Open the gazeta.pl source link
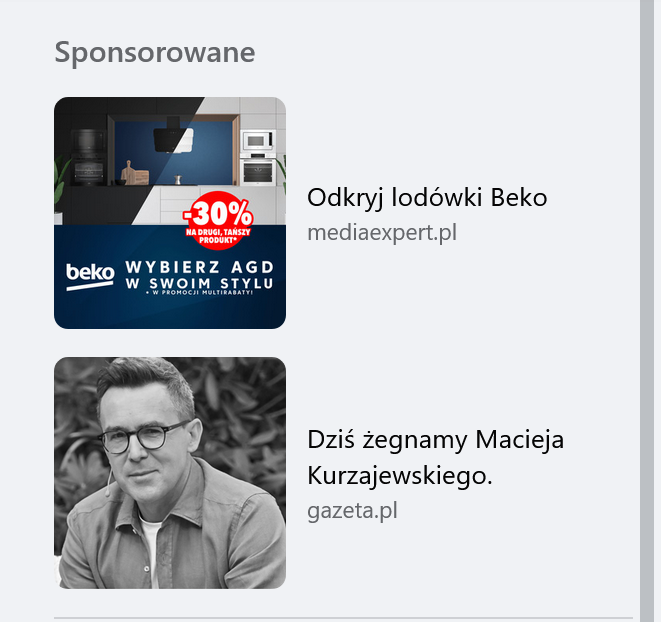 [352, 511]
